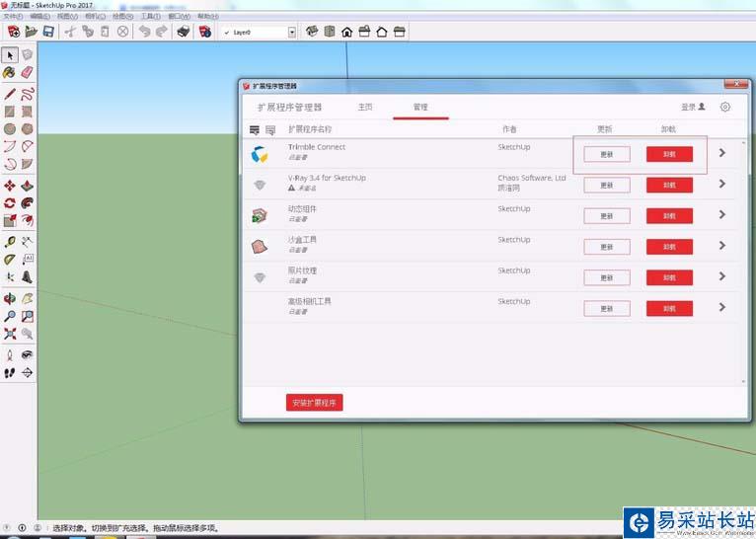
Task: Activate the Zoom magnifier tool
Action: tap(10, 316)
